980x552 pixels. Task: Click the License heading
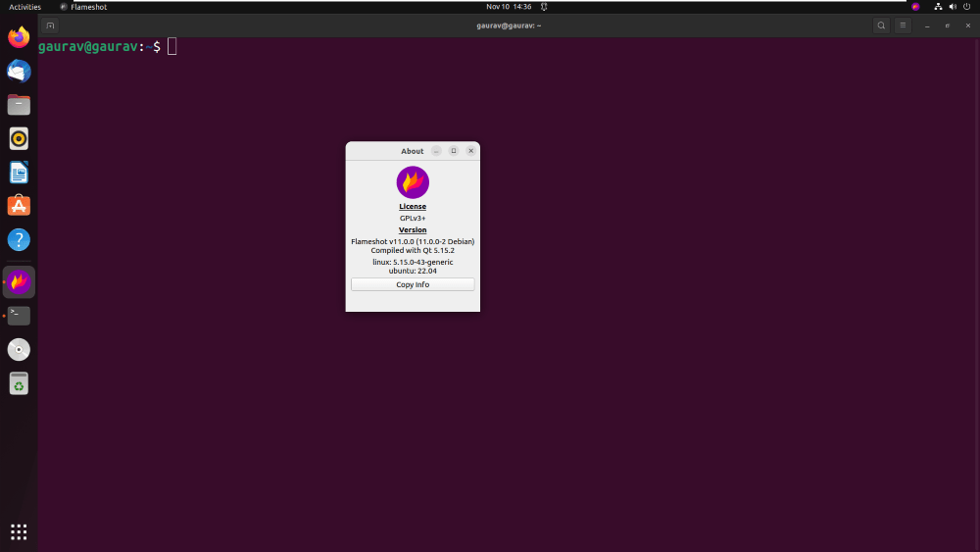pyautogui.click(x=413, y=206)
